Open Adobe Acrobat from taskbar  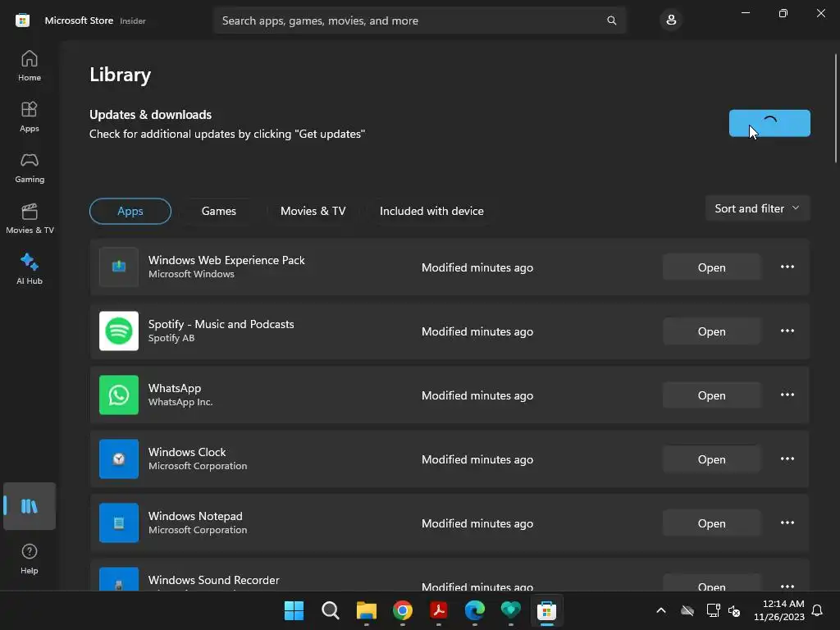point(439,610)
